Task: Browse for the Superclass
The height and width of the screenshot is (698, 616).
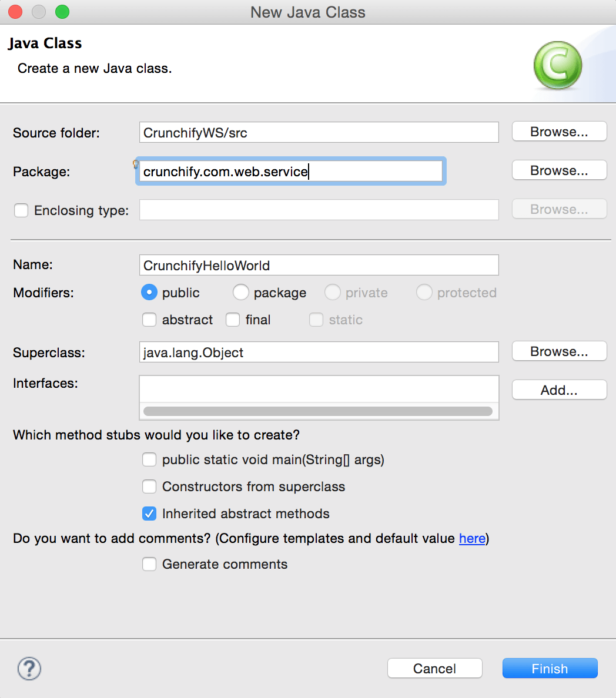Action: click(x=559, y=351)
